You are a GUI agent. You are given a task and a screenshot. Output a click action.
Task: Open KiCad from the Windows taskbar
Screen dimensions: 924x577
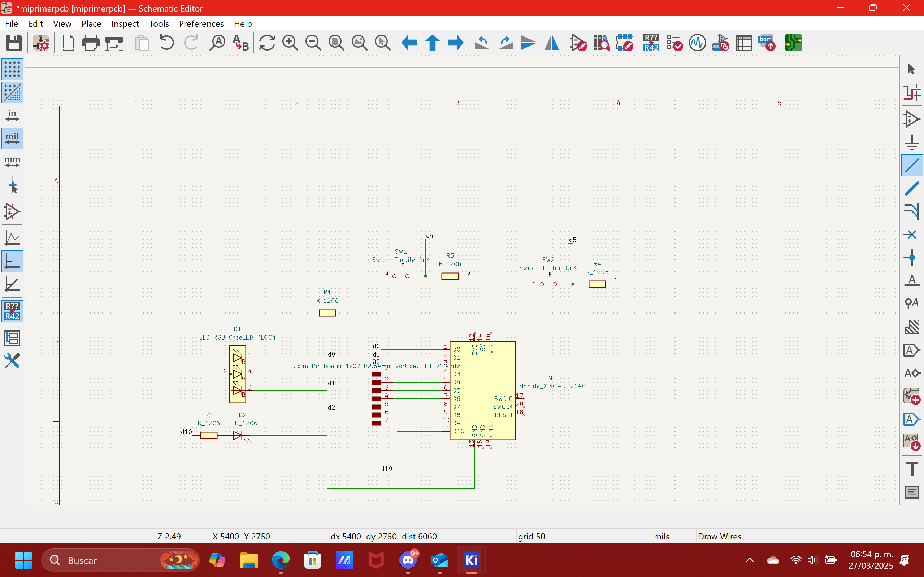tap(471, 560)
